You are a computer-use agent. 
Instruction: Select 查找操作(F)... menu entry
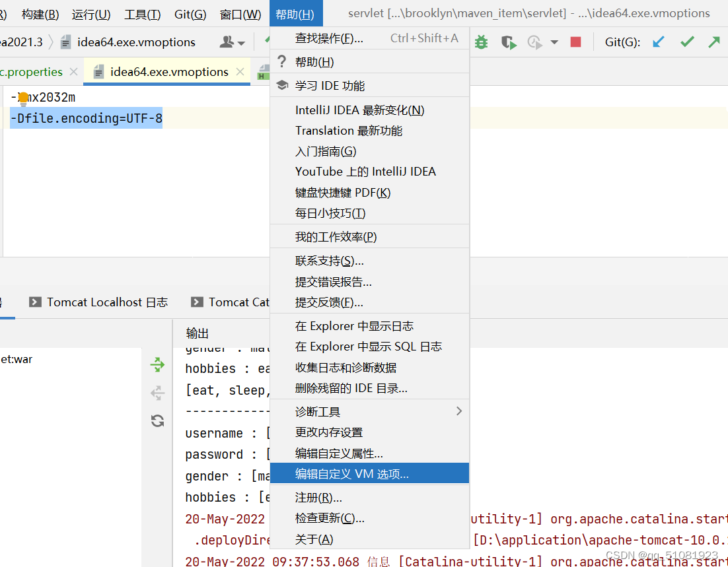369,38
